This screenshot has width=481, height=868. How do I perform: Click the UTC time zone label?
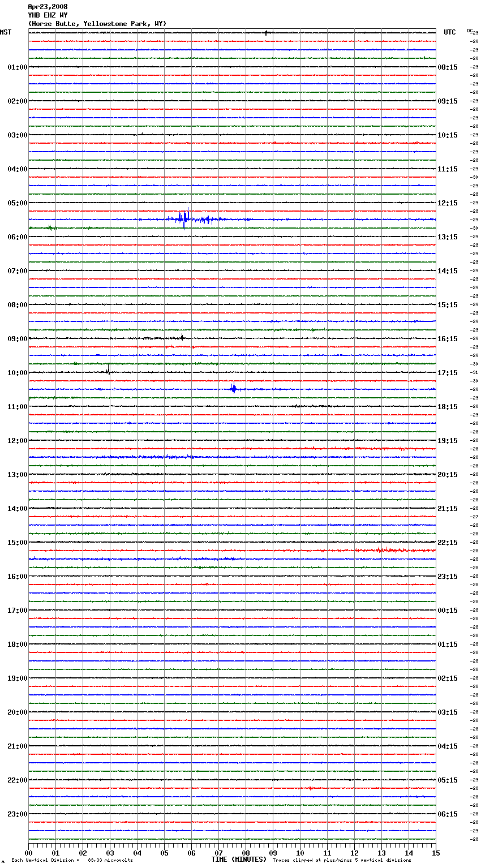(450, 32)
